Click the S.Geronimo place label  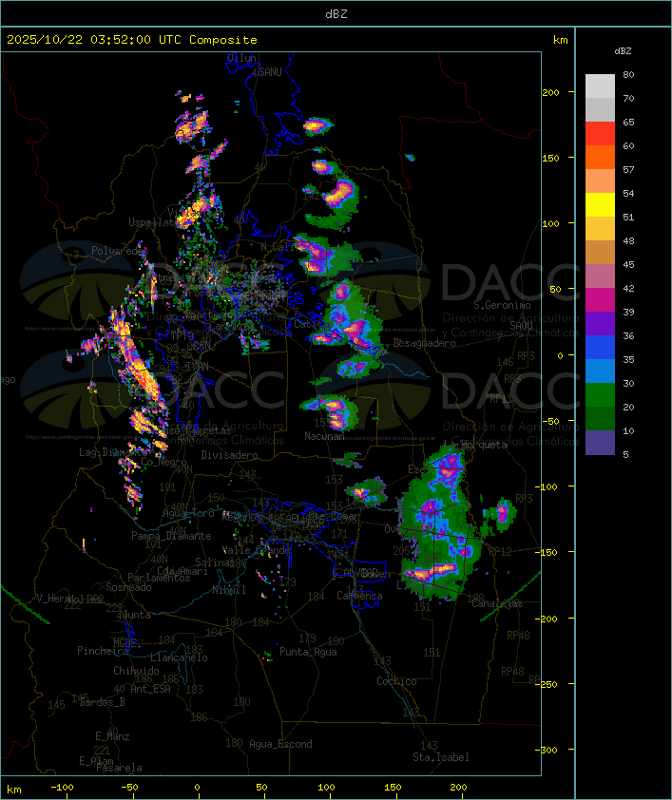pos(502,305)
